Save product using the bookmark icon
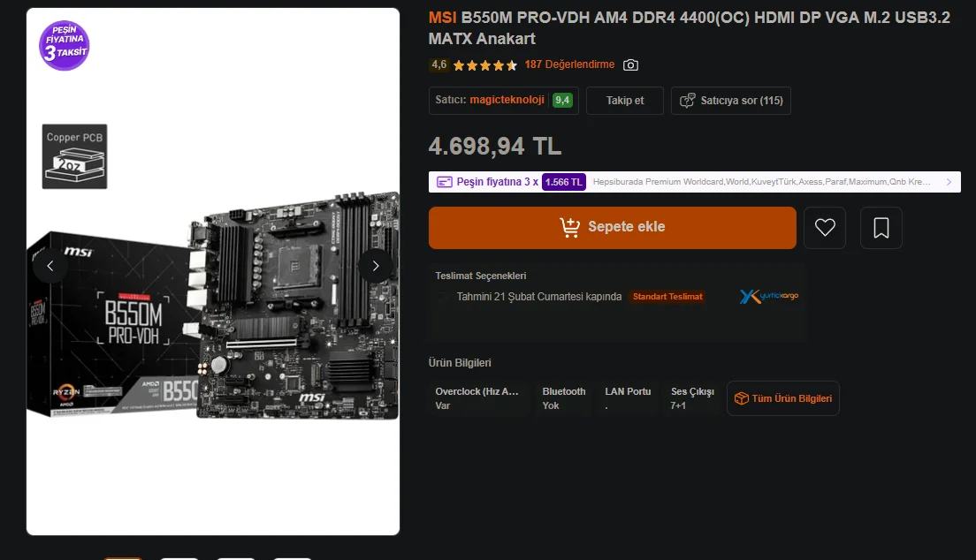Viewport: 976px width, 560px height. [881, 228]
